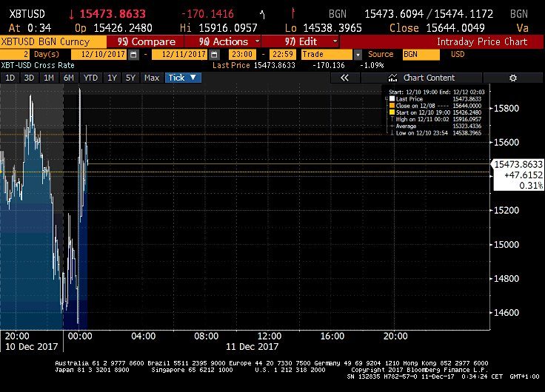Select the Max range tab

click(152, 78)
